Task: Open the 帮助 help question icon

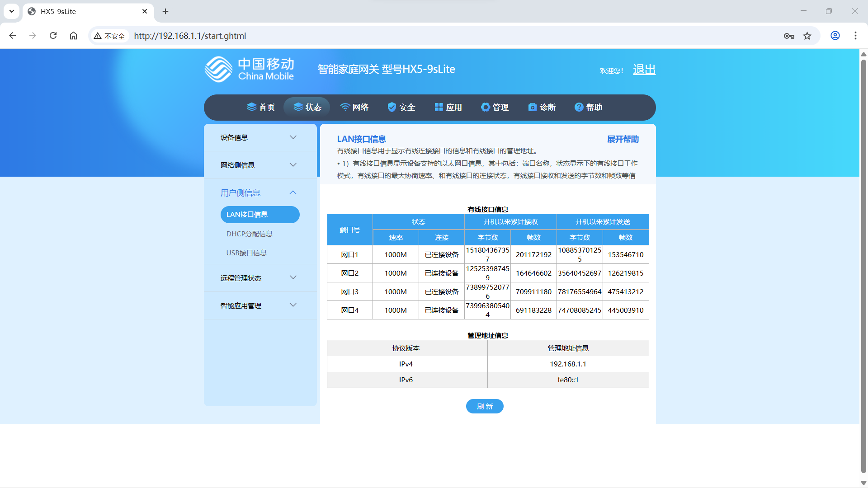Action: [579, 107]
